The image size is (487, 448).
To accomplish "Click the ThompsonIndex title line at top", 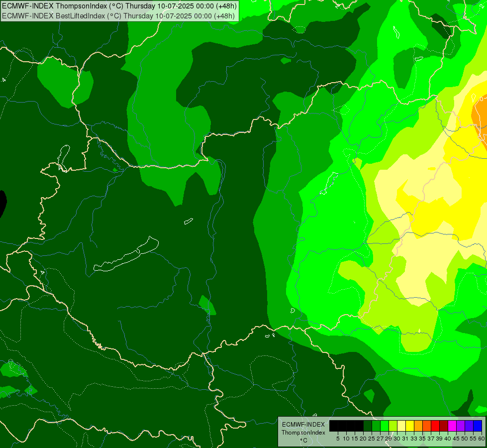I will click(119, 5).
